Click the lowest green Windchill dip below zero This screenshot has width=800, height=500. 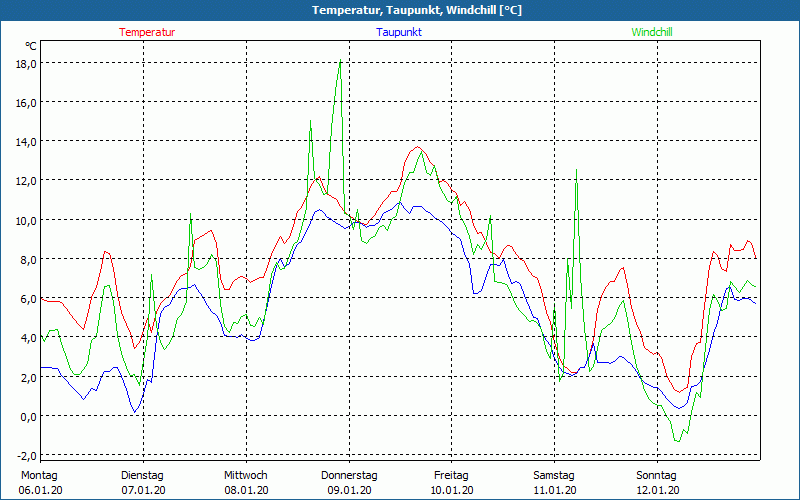(x=677, y=440)
